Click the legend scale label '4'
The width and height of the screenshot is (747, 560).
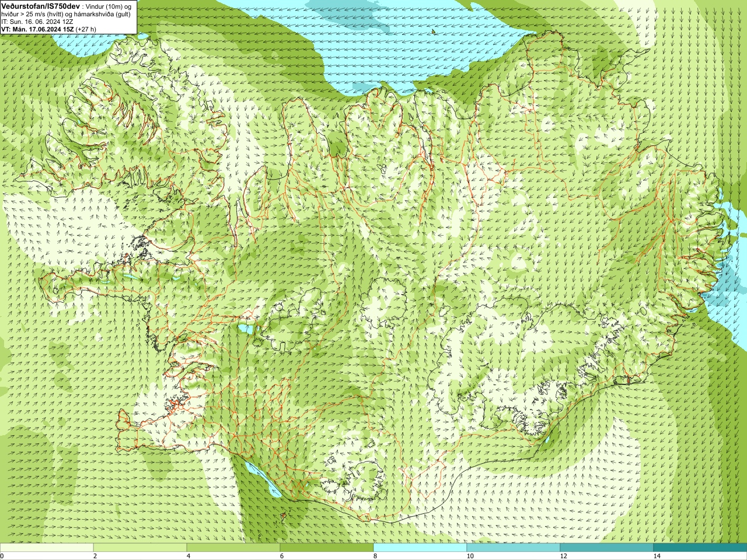pos(189,556)
